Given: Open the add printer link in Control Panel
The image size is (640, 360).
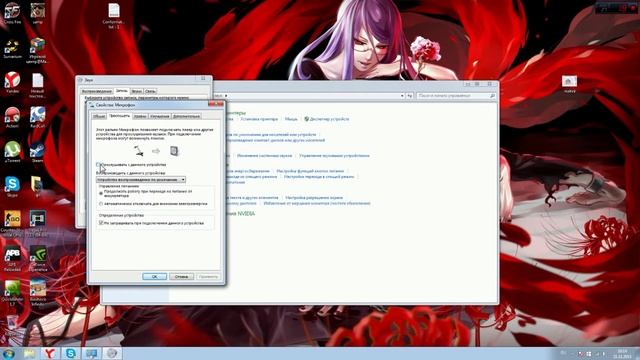Looking at the screenshot, I should coord(259,119).
